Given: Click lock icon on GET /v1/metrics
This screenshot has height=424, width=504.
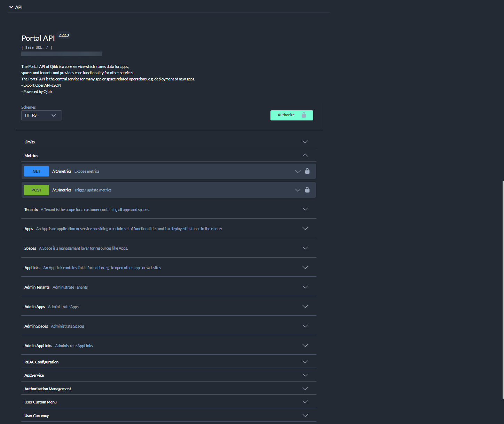Looking at the screenshot, I should (x=307, y=171).
